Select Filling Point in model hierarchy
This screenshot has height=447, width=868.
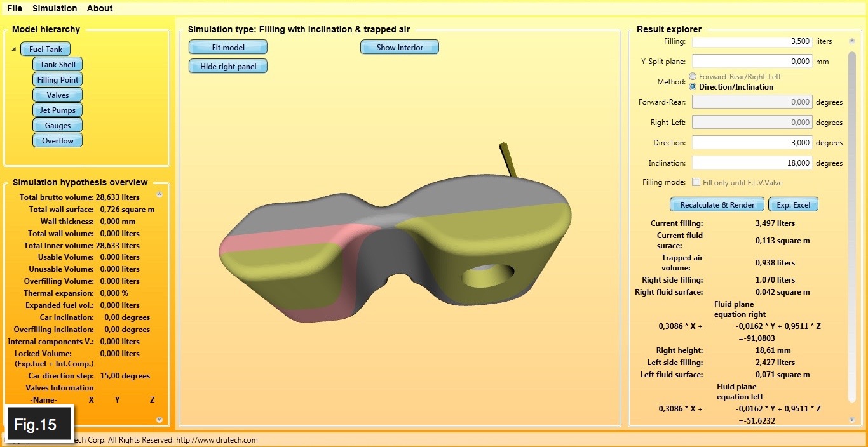(x=58, y=80)
